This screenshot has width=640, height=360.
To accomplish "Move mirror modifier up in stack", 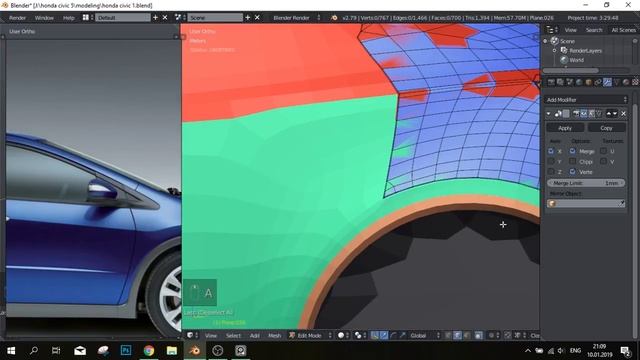I will click(x=609, y=114).
